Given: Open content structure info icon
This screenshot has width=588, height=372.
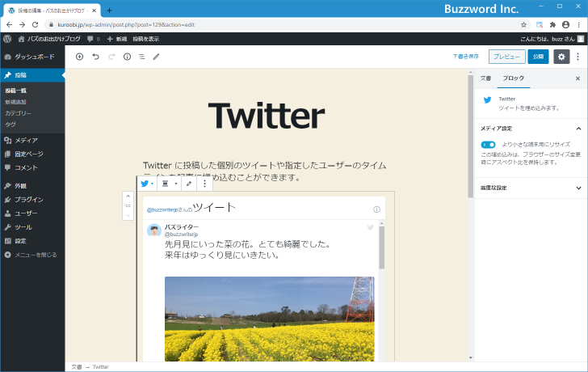Looking at the screenshot, I should pos(127,57).
